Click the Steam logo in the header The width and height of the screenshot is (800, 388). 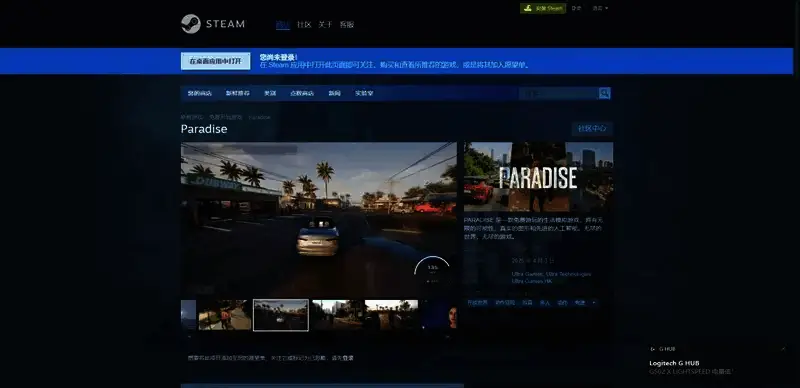pyautogui.click(x=213, y=24)
